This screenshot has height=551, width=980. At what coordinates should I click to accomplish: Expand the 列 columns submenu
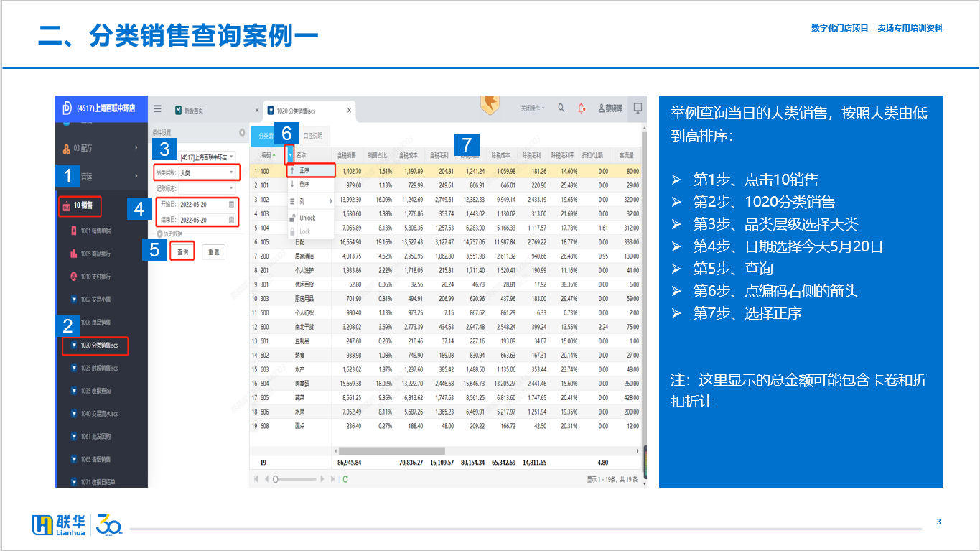point(310,201)
